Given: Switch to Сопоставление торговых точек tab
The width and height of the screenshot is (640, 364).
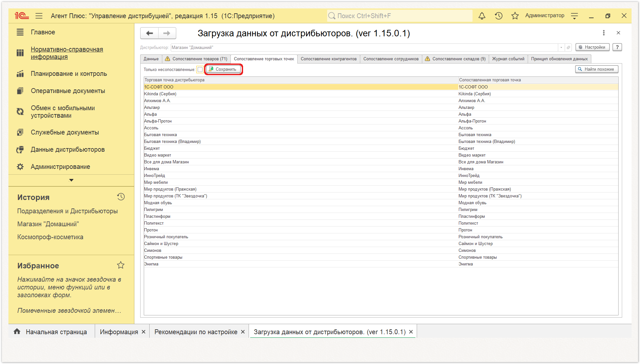Looking at the screenshot, I should (264, 59).
